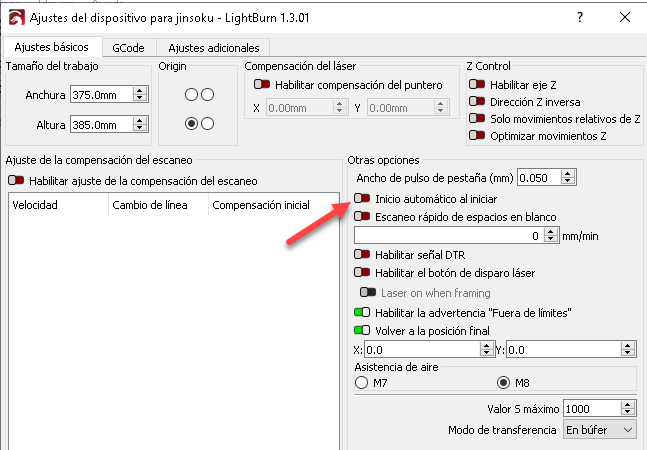The width and height of the screenshot is (647, 450).
Task: Click the Altura spinner arrows
Action: (140, 125)
